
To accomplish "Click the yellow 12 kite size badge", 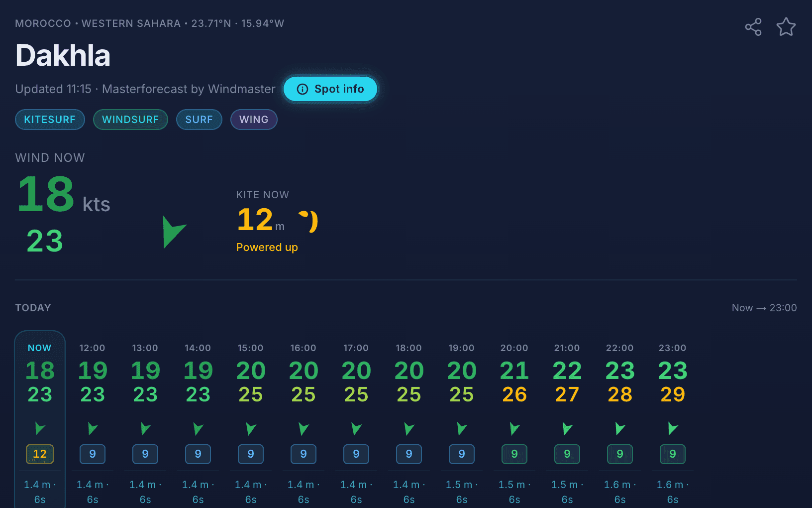I will (x=40, y=454).
